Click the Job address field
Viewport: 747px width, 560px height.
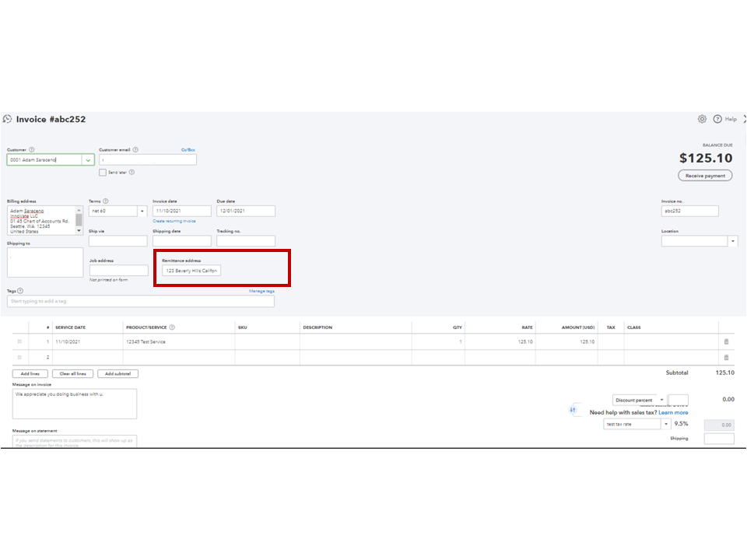coord(119,271)
